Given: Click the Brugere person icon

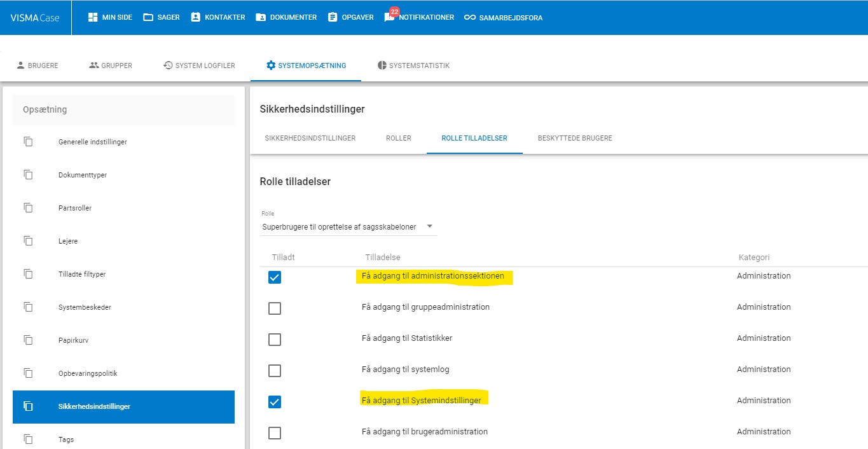Looking at the screenshot, I should (20, 66).
